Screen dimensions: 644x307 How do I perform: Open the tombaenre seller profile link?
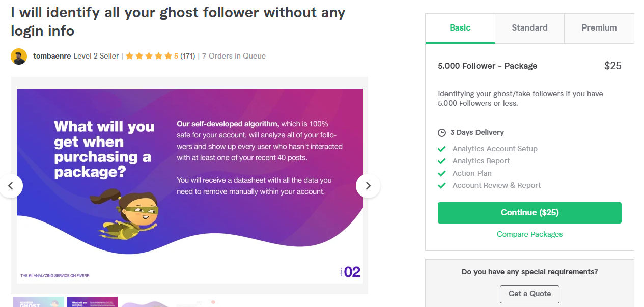point(52,56)
